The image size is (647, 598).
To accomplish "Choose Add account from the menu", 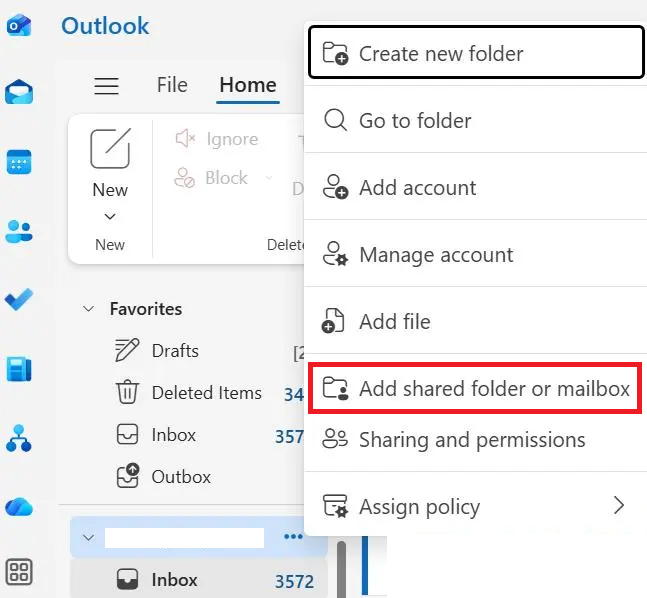I will (475, 187).
